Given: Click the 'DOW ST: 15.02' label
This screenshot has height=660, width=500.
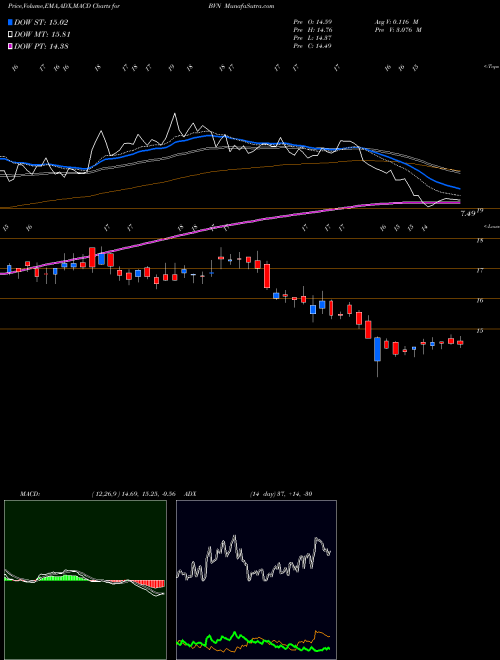Looking at the screenshot, I should coord(41,22).
